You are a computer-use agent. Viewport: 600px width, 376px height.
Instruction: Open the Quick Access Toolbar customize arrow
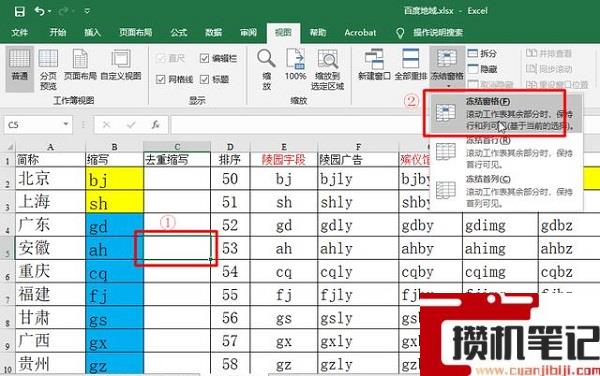[87, 11]
